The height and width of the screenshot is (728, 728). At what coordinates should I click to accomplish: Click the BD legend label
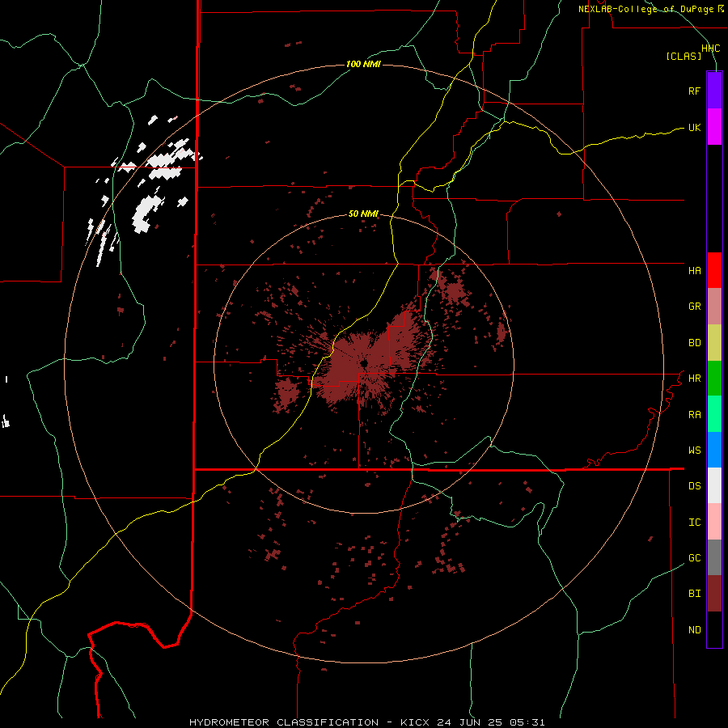click(x=694, y=343)
